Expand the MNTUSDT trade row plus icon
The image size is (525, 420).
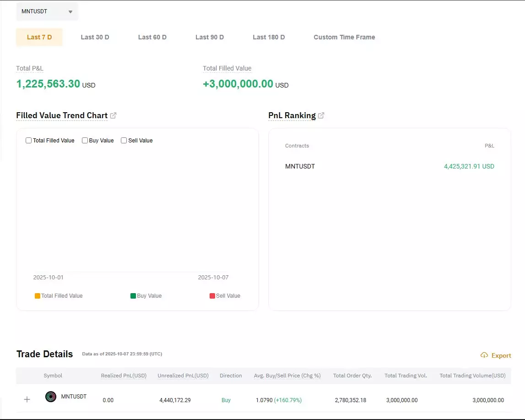(27, 399)
